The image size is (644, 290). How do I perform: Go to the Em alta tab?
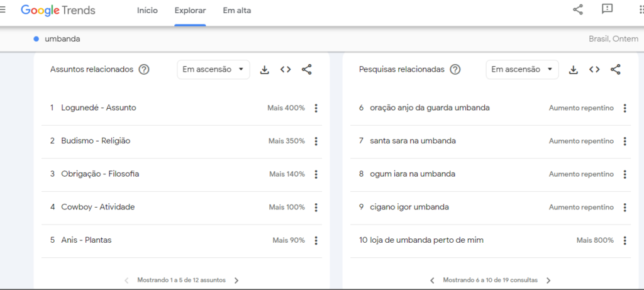(236, 11)
